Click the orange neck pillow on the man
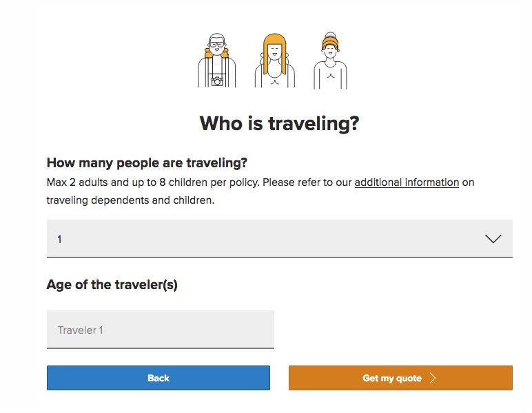This screenshot has height=413, width=532. 217,53
